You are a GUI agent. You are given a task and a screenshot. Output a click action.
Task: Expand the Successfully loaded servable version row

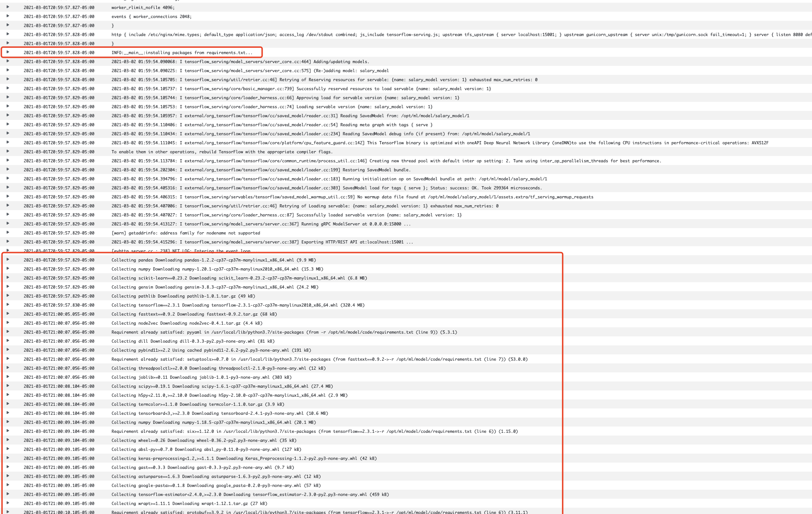point(8,215)
